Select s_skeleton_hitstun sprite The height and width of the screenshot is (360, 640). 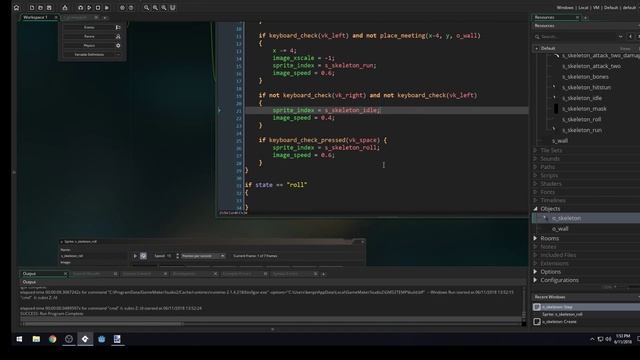tap(587, 87)
